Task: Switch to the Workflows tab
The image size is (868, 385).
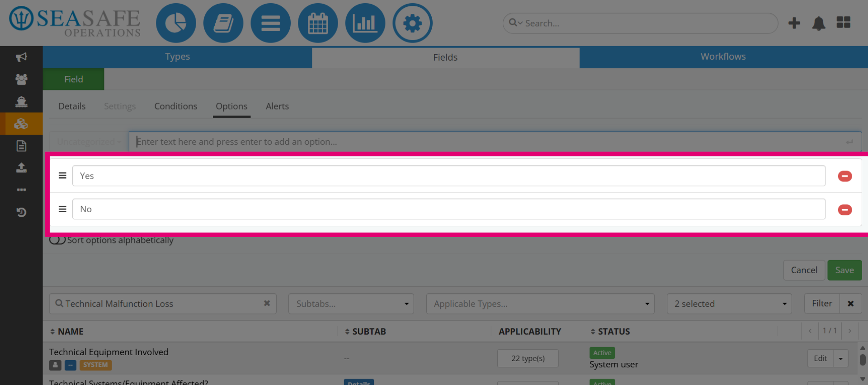Action: tap(723, 57)
